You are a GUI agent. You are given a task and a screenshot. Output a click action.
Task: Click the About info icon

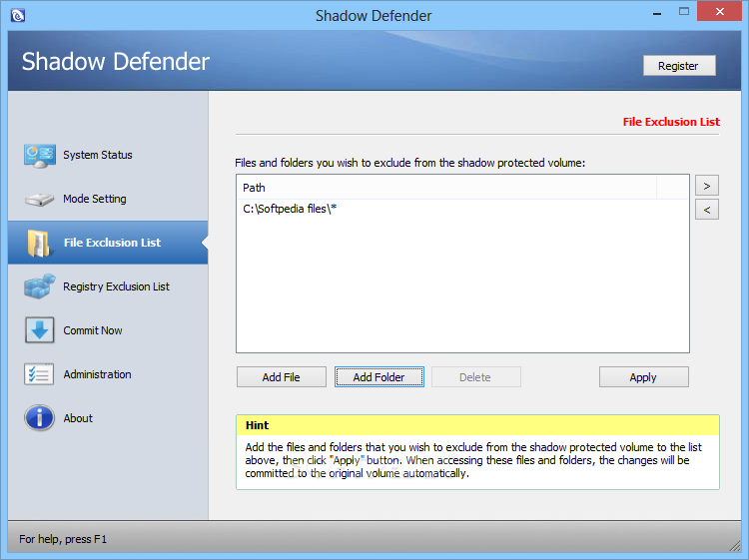39,418
